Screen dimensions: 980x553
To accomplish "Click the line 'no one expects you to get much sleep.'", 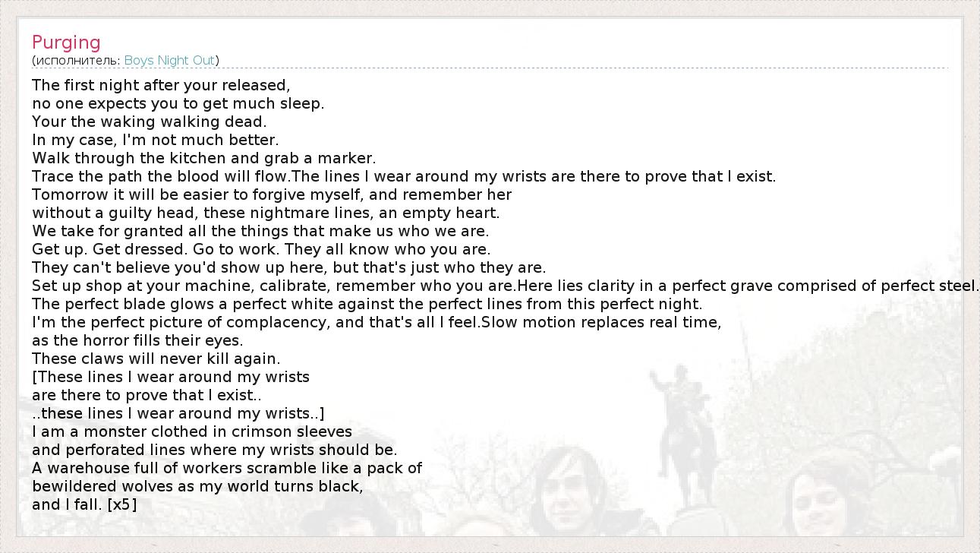I will click(178, 103).
